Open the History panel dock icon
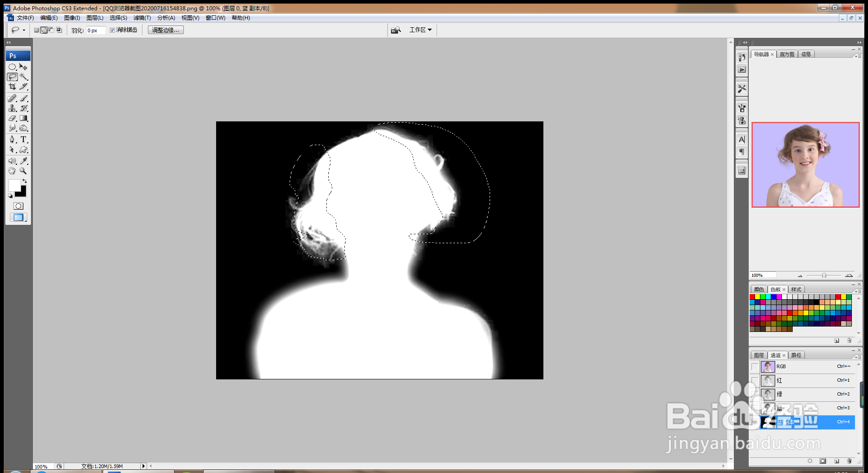The image size is (868, 473). (x=742, y=57)
